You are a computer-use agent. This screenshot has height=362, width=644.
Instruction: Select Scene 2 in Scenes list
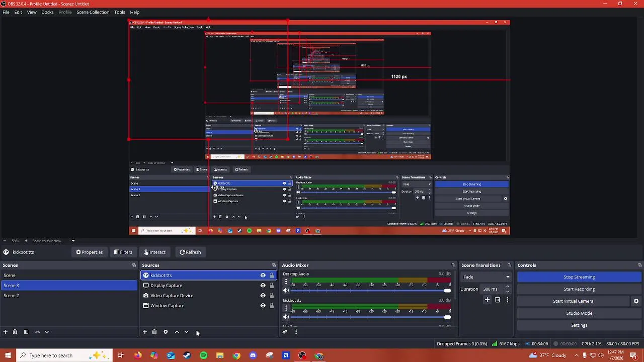pyautogui.click(x=68, y=296)
